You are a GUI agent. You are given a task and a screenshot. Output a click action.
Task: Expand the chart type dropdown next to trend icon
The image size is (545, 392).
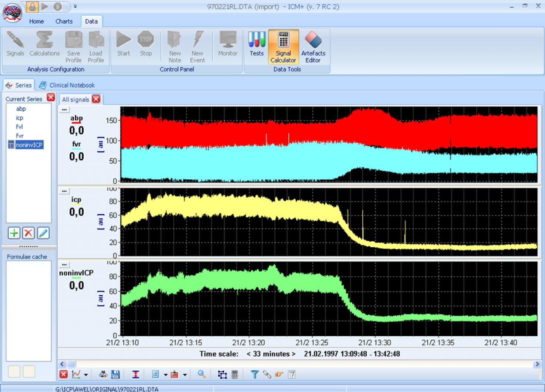[85, 374]
